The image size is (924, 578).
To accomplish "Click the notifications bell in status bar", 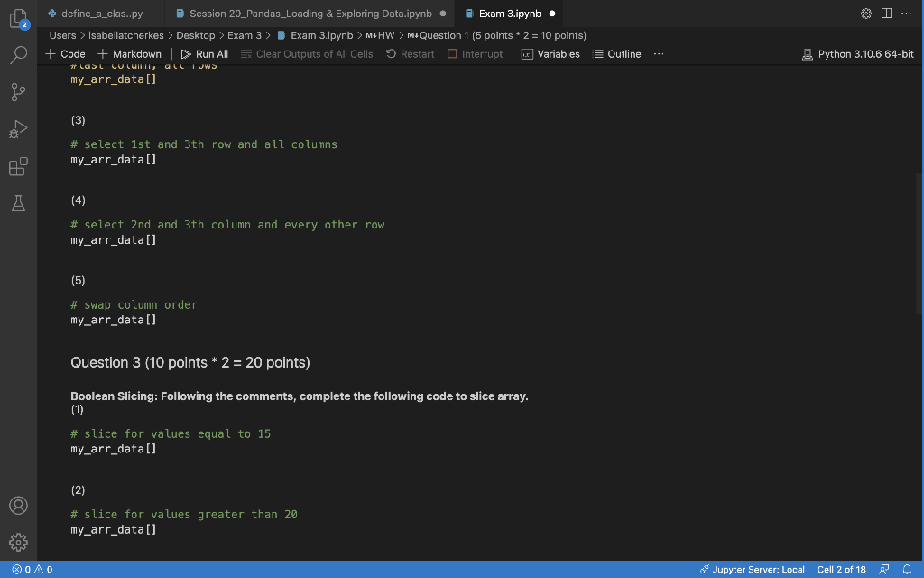I will tap(909, 570).
